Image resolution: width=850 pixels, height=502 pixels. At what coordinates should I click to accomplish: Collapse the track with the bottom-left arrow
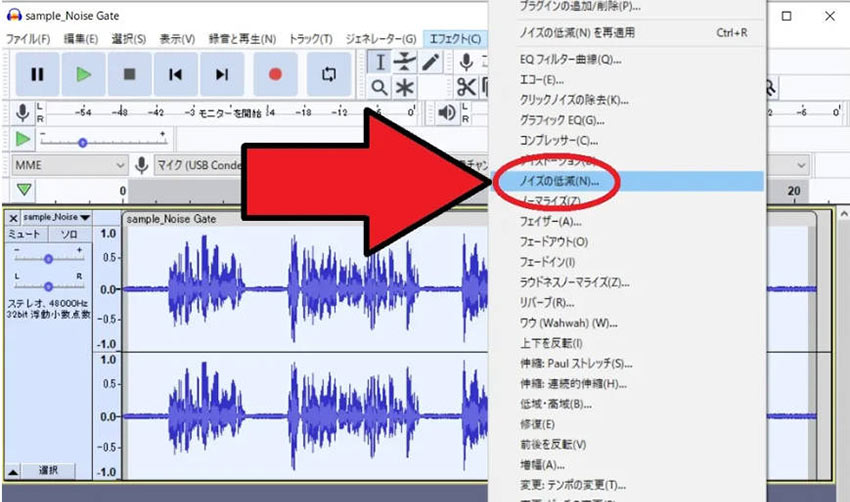tap(13, 470)
